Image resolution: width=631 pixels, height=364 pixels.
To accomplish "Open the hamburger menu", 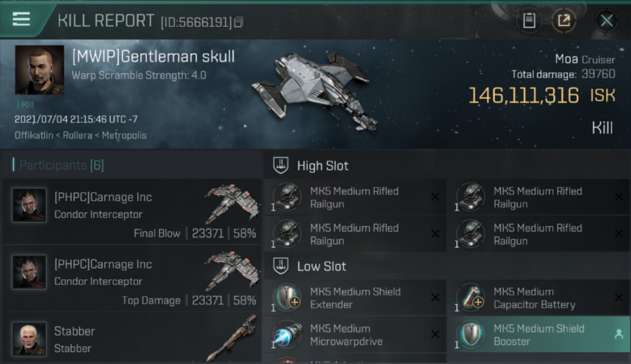I will click(x=21, y=19).
